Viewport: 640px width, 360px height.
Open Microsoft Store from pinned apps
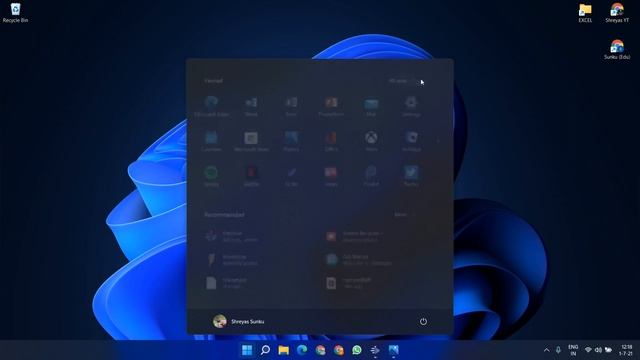[x=251, y=141]
